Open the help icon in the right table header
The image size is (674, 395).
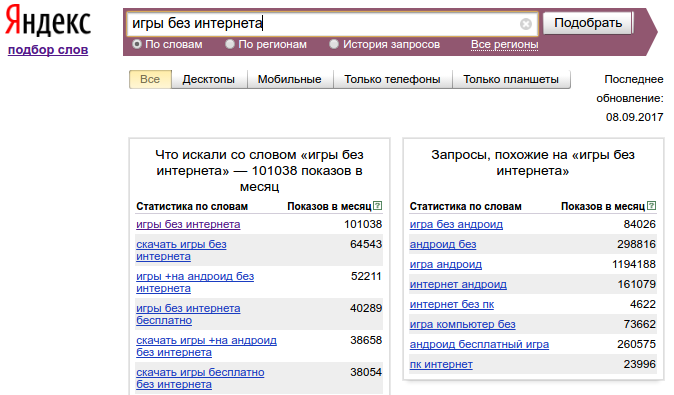[x=652, y=205]
